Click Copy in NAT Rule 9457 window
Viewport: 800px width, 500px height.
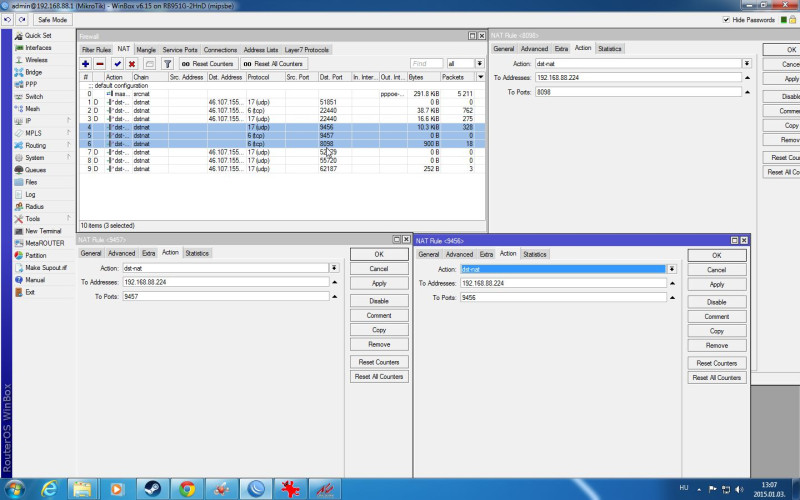(x=379, y=330)
